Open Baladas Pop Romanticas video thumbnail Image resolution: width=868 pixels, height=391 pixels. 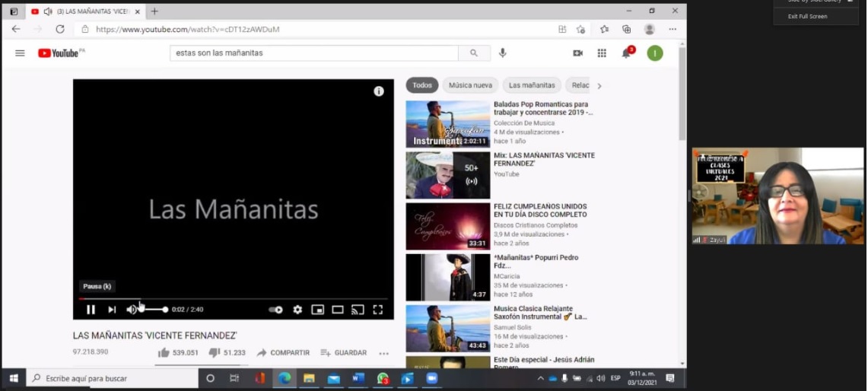tap(448, 124)
